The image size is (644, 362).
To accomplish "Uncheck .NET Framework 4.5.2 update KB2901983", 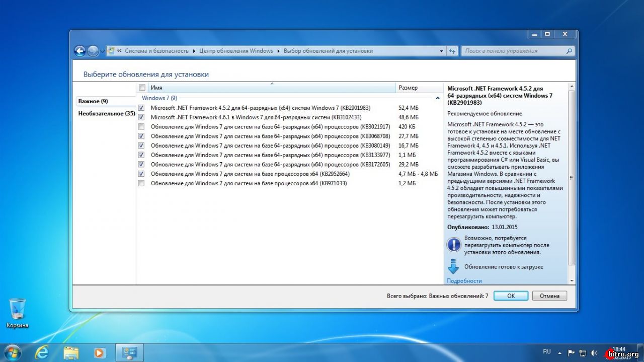I will (141, 108).
